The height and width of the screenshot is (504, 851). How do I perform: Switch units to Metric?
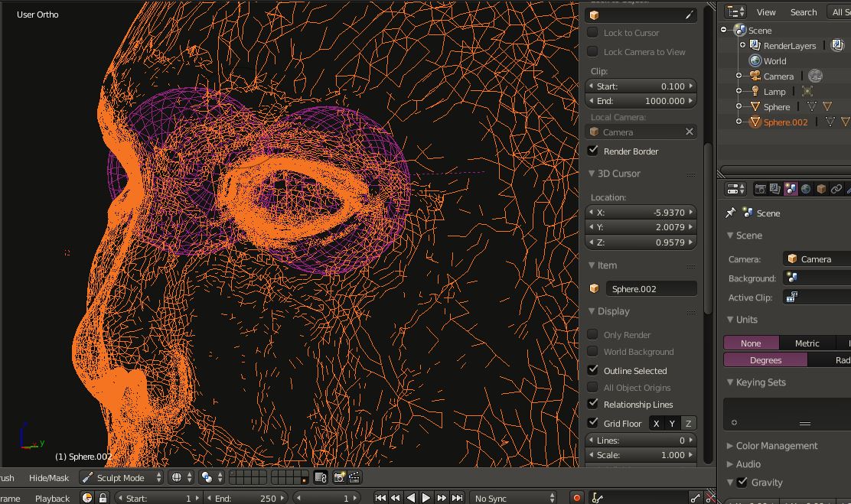pyautogui.click(x=807, y=343)
